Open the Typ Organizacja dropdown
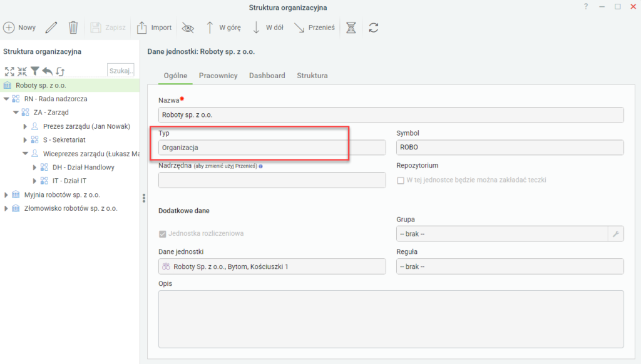This screenshot has width=641, height=364. 272,148
